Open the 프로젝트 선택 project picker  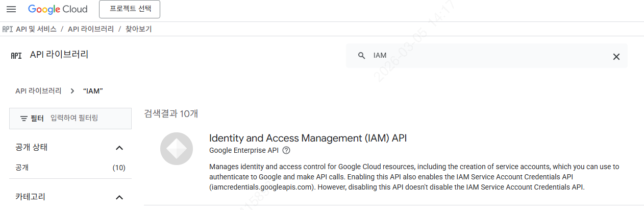tap(130, 9)
